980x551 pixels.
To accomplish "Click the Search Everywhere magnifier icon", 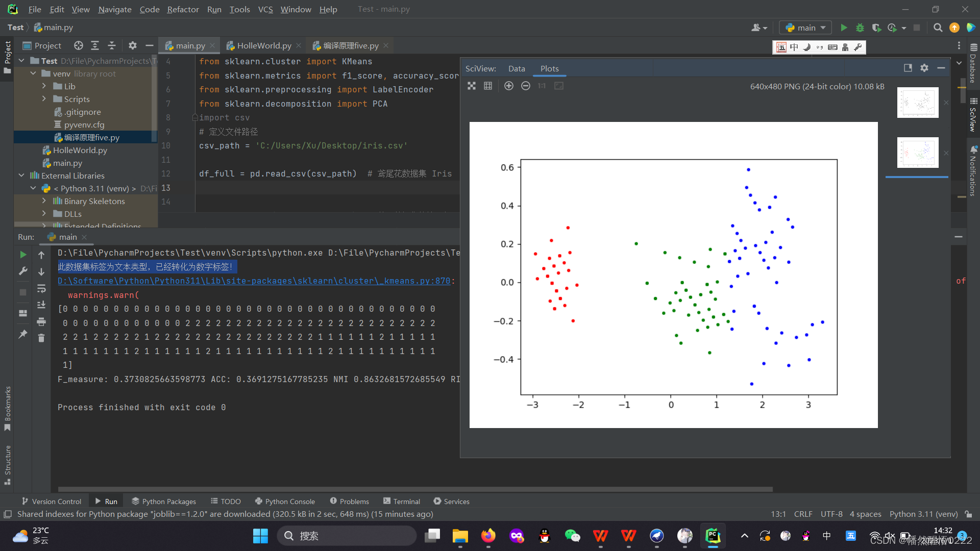I will (x=938, y=28).
